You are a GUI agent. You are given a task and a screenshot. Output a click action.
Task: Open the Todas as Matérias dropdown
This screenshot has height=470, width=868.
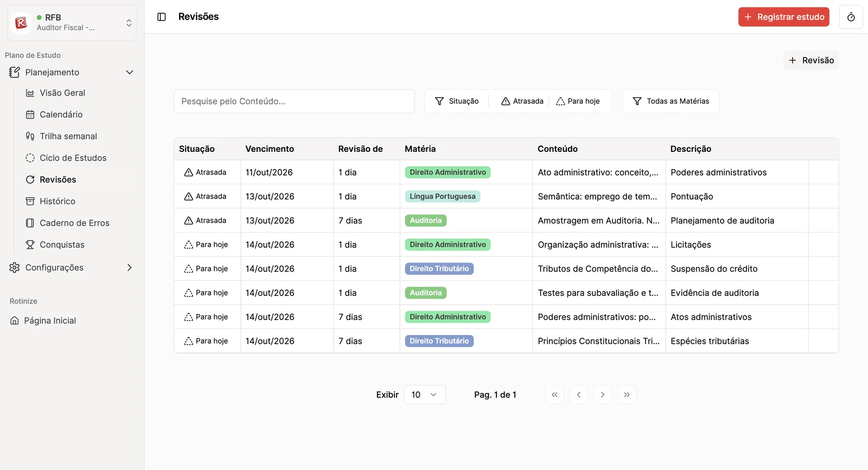[671, 101]
